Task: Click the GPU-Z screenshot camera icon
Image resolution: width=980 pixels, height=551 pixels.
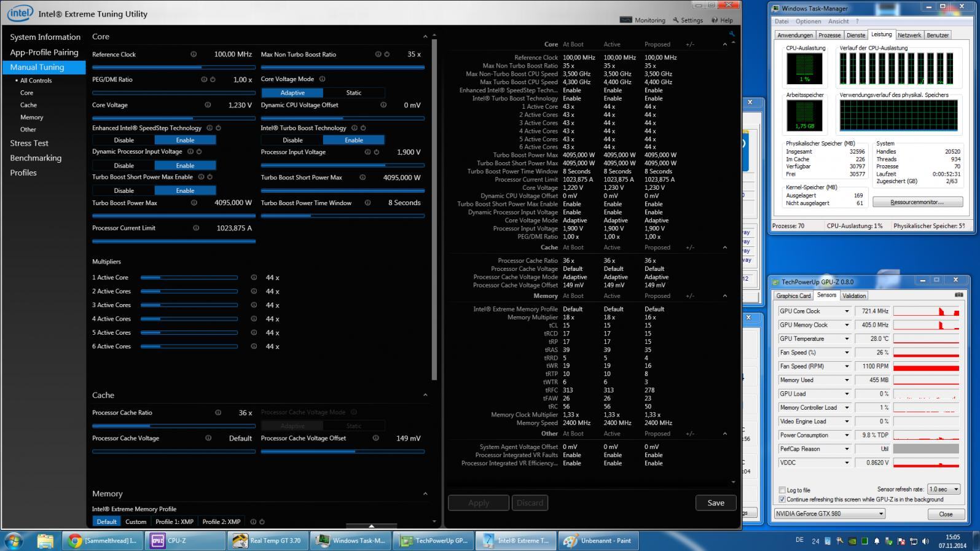Action: pyautogui.click(x=958, y=295)
